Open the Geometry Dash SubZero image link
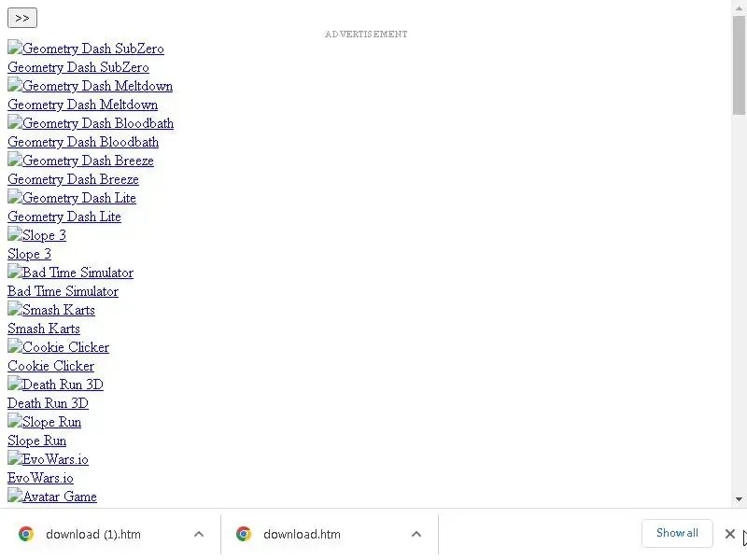Image resolution: width=747 pixels, height=560 pixels. 86,49
